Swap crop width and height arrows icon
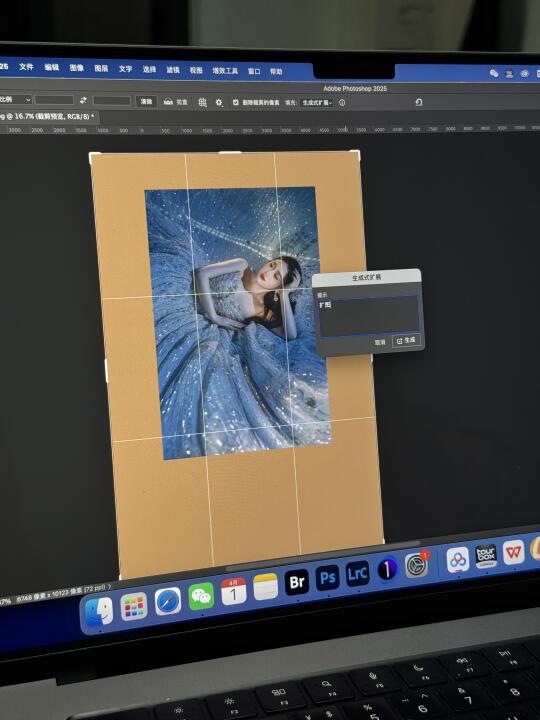 point(83,100)
